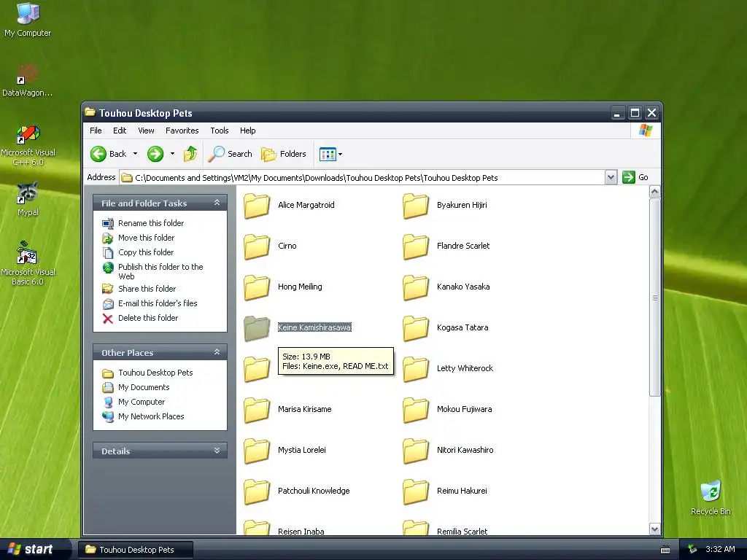This screenshot has width=747, height=560.
Task: Select the Mystia Lorelei folder icon
Action: click(257, 451)
